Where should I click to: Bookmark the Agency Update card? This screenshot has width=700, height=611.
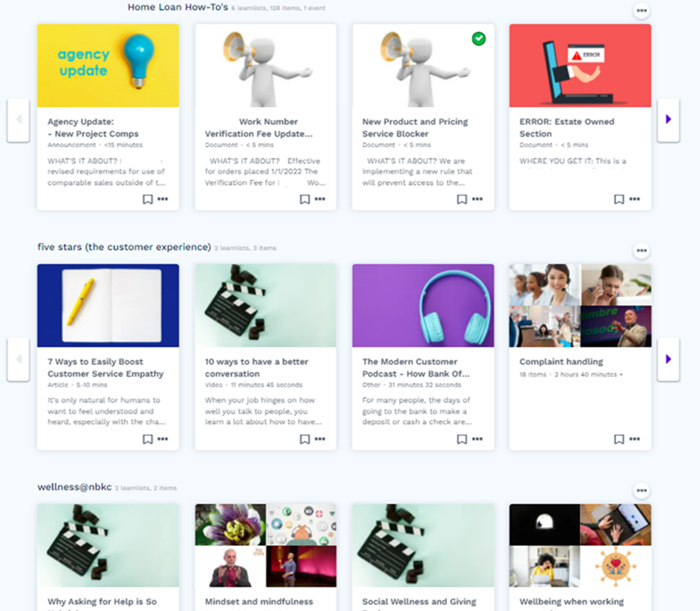point(148,199)
